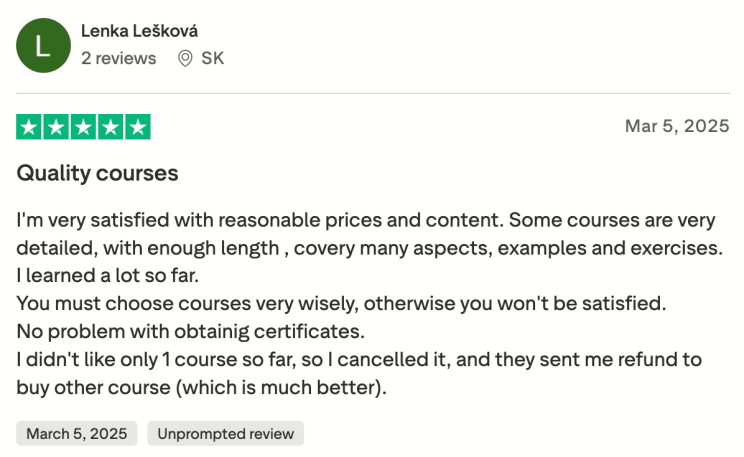This screenshot has width=744, height=457.
Task: Click the "Mar 5, 2025" date on right
Action: click(x=677, y=126)
